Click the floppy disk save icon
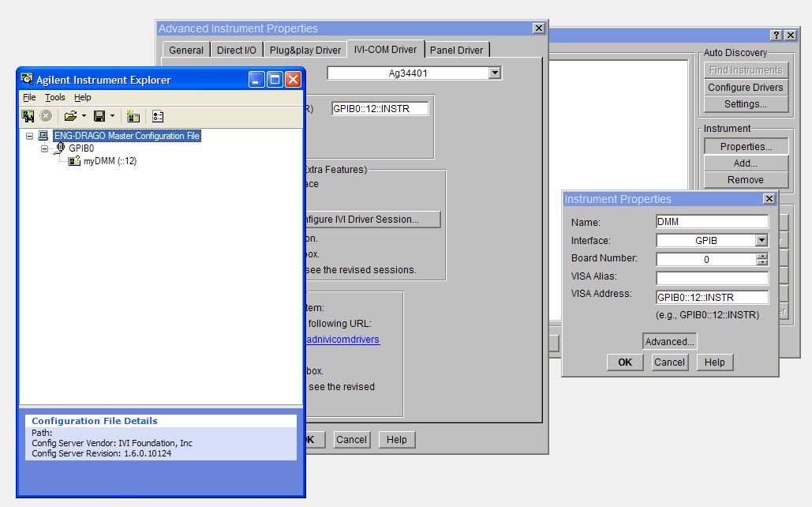This screenshot has height=507, width=812. click(x=99, y=116)
